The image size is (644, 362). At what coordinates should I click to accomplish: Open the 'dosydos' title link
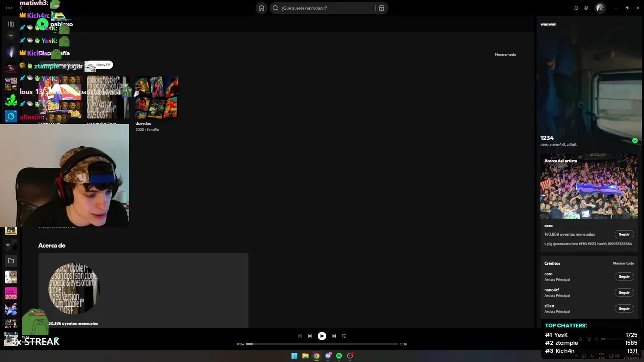143,123
